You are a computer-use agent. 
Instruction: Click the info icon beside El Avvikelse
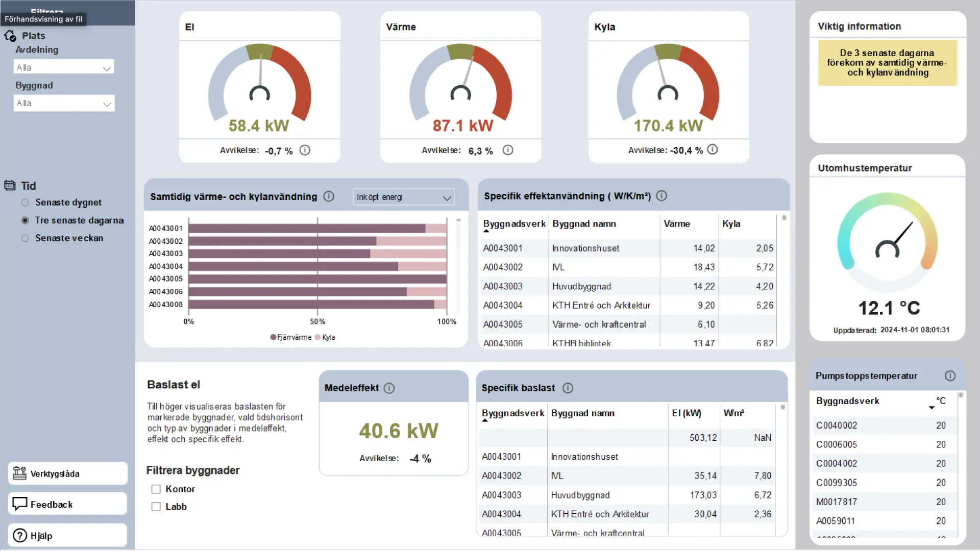(305, 150)
